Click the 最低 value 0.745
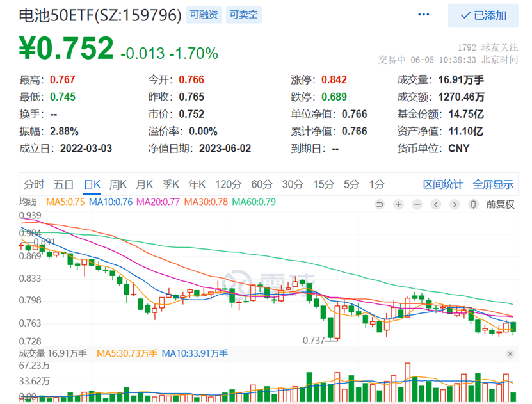Image resolution: width=532 pixels, height=404 pixels. [x=63, y=97]
